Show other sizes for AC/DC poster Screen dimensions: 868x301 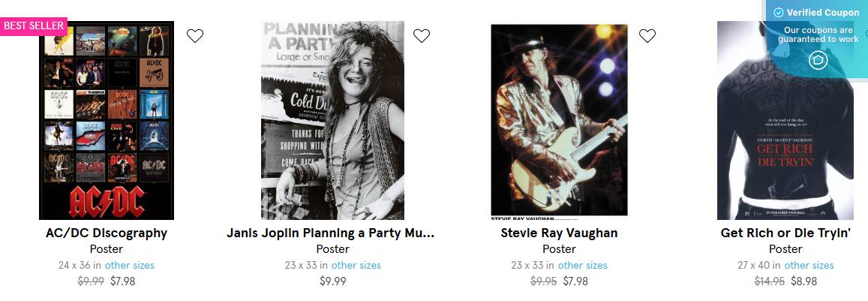tap(130, 265)
